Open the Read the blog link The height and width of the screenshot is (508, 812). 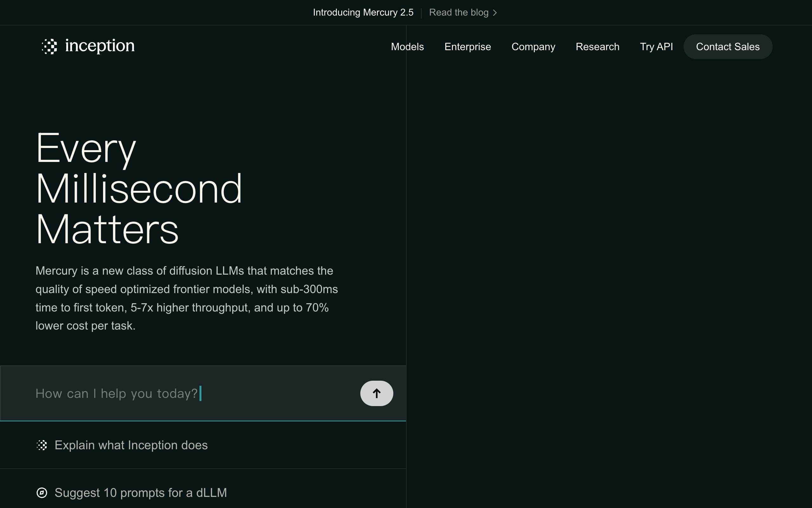click(463, 12)
